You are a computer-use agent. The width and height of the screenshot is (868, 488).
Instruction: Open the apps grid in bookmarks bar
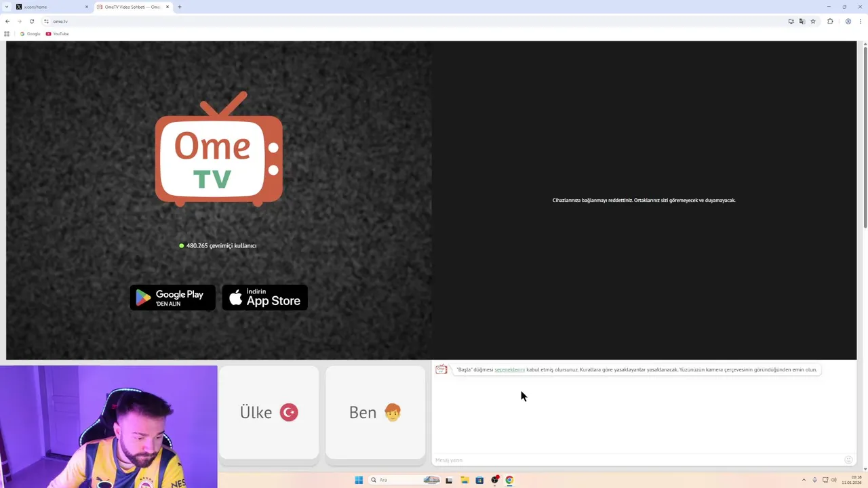click(7, 34)
